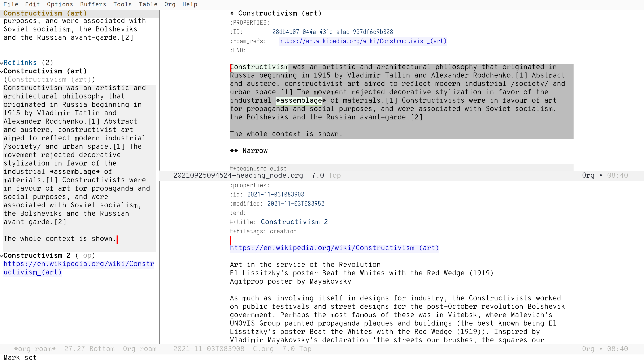Image resolution: width=644 pixels, height=362 pixels.
Task: Open the Options menu
Action: [x=60, y=4]
